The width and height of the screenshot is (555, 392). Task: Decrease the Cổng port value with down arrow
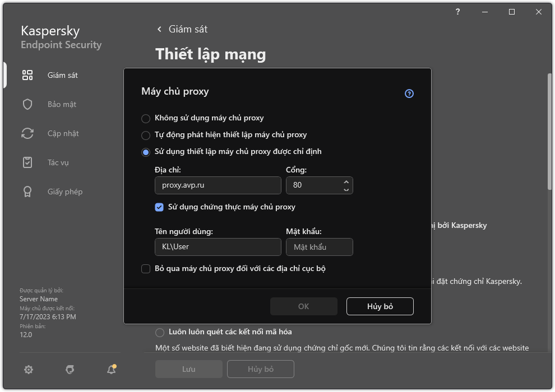pos(346,189)
